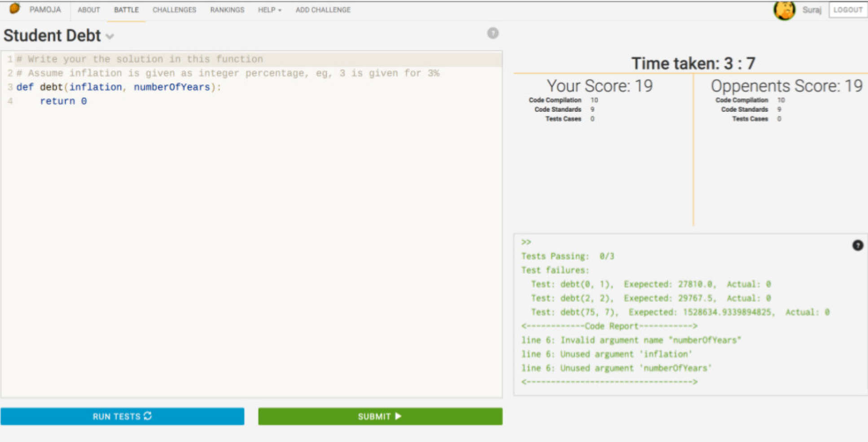Place cursor on 'return 0' code line
Viewport: 868px width, 442px height.
point(63,101)
